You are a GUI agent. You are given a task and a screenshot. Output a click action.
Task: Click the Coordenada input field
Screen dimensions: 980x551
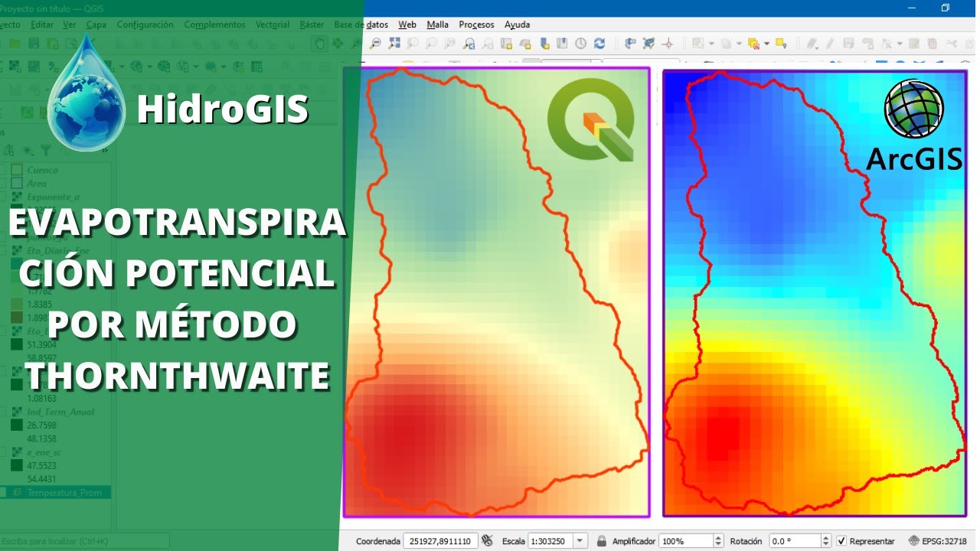tap(441, 541)
